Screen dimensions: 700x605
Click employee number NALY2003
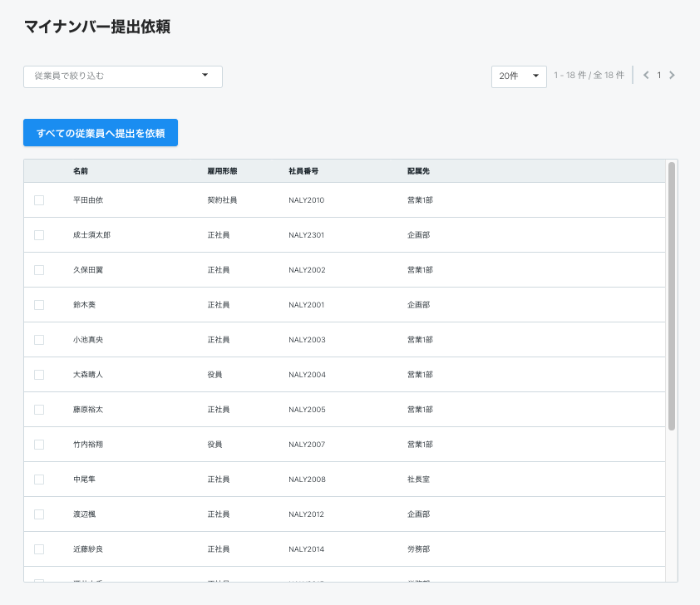[307, 340]
